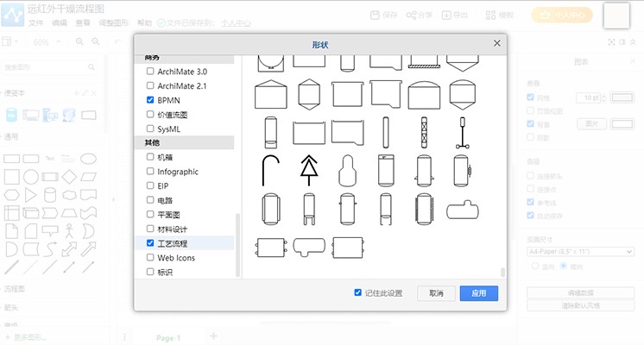Expand the 流程图 sidebar section
644x345 pixels.
click(15, 289)
